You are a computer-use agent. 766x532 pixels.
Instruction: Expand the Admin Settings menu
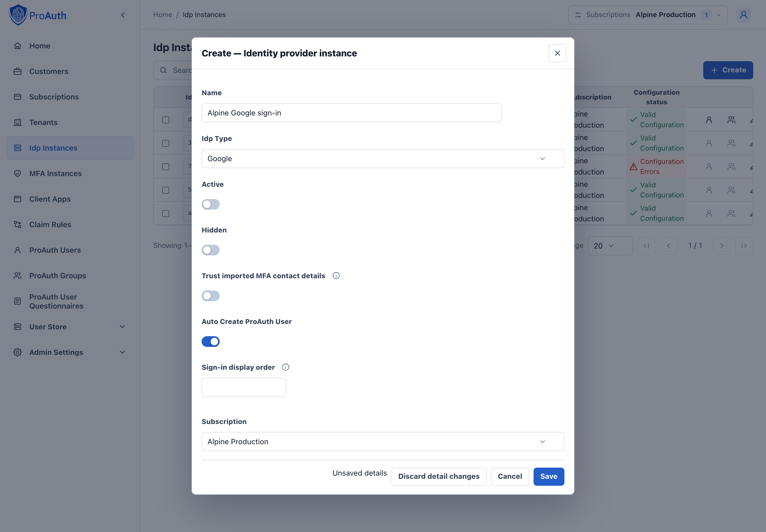(70, 352)
